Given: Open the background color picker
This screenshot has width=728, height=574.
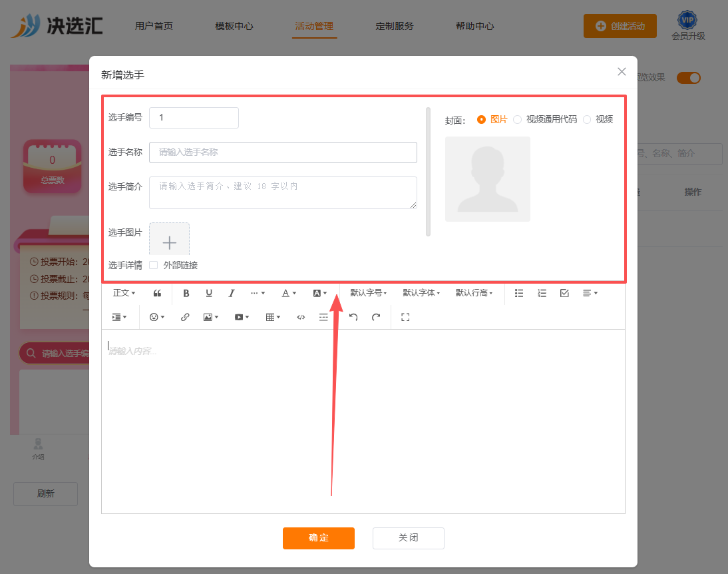Looking at the screenshot, I should click(320, 293).
